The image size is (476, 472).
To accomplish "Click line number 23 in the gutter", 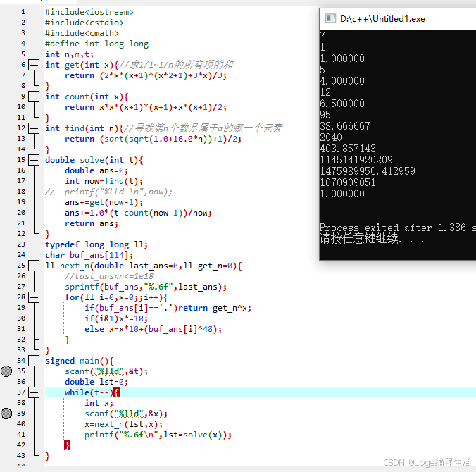I will [x=21, y=244].
